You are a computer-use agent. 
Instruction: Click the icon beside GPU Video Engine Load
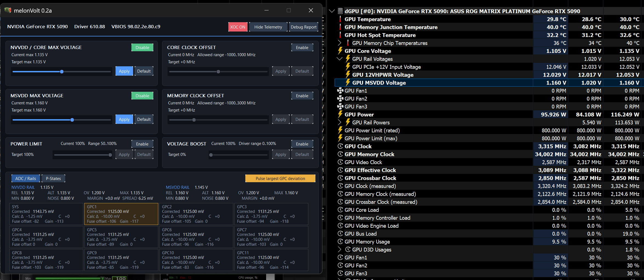(x=340, y=226)
